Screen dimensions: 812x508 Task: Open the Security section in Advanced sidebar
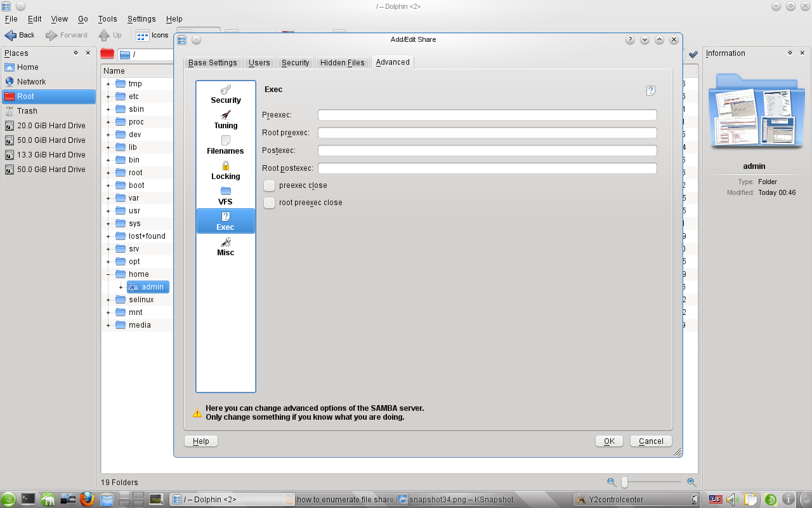(226, 94)
